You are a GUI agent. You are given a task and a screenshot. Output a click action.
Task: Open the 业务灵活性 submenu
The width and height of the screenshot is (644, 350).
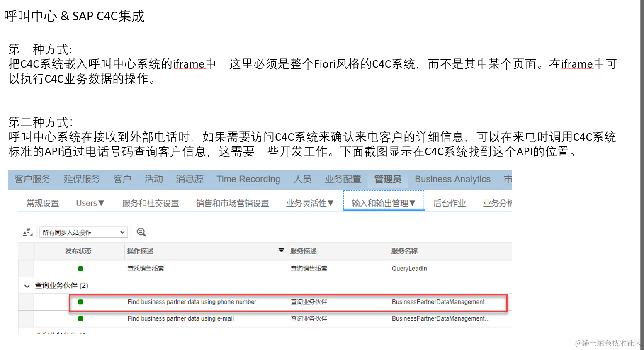tap(310, 203)
